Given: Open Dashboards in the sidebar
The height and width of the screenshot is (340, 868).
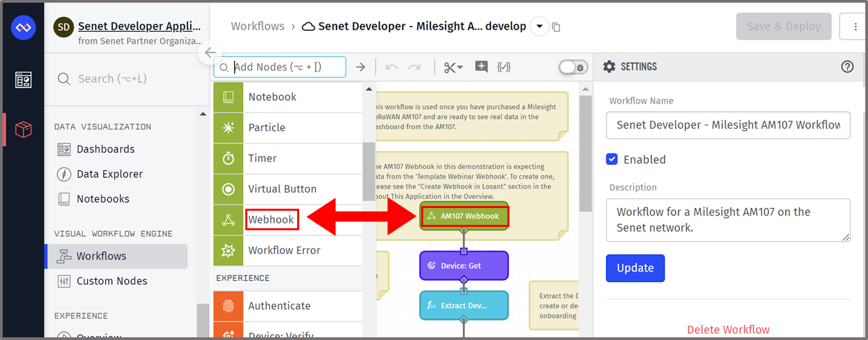Looking at the screenshot, I should pos(106,149).
